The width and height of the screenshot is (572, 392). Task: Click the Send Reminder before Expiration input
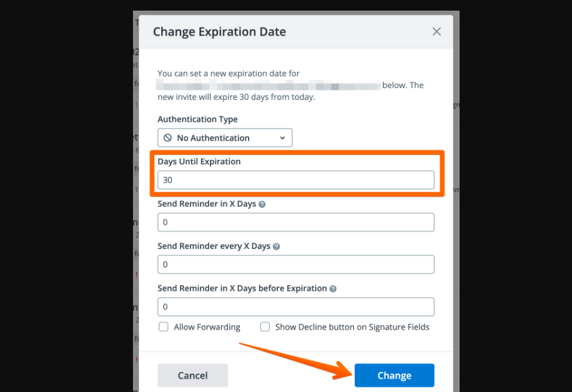click(x=295, y=306)
